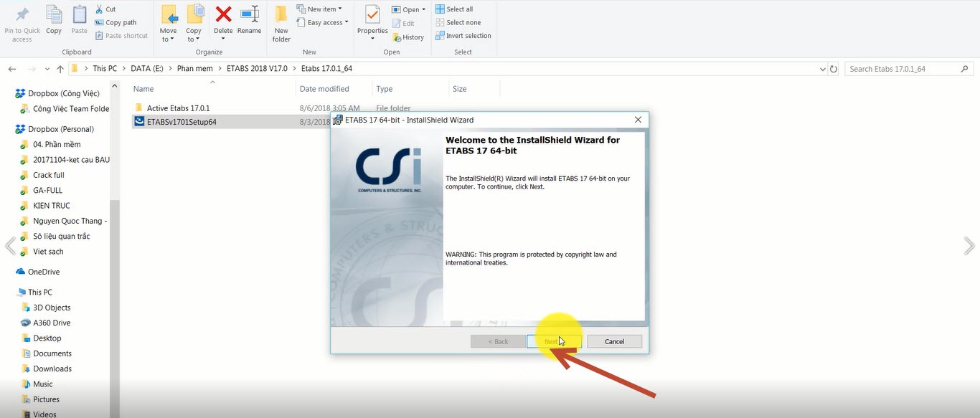Screen dimensions: 980x418
Task: Click the Pin to Quick access icon
Action: pos(22,14)
